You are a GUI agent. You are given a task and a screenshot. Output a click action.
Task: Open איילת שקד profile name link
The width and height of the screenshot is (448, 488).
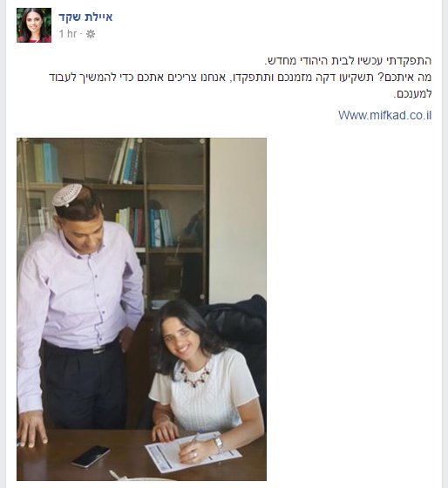pyautogui.click(x=85, y=17)
